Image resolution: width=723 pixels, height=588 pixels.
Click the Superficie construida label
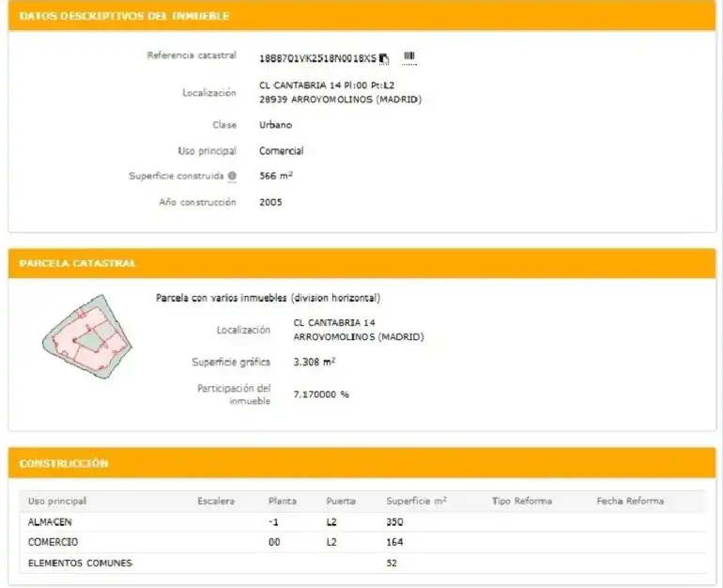tap(177, 176)
